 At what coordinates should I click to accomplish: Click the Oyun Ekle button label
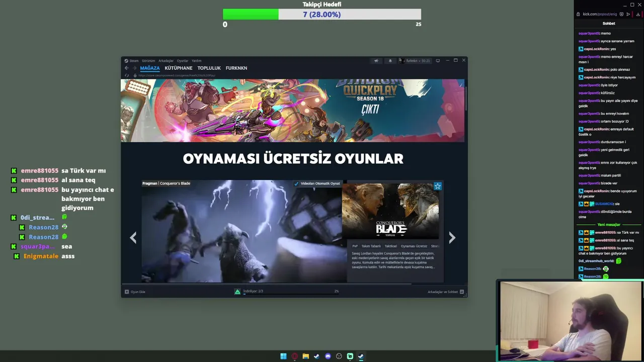(x=138, y=292)
